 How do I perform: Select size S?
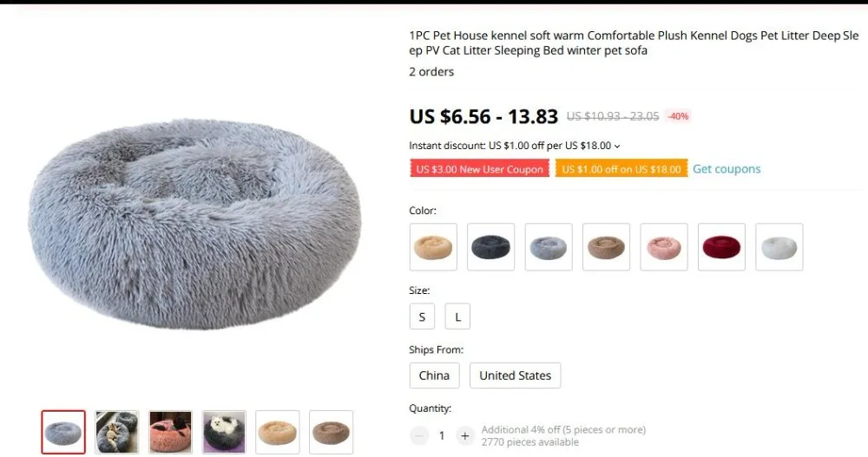pyautogui.click(x=422, y=317)
